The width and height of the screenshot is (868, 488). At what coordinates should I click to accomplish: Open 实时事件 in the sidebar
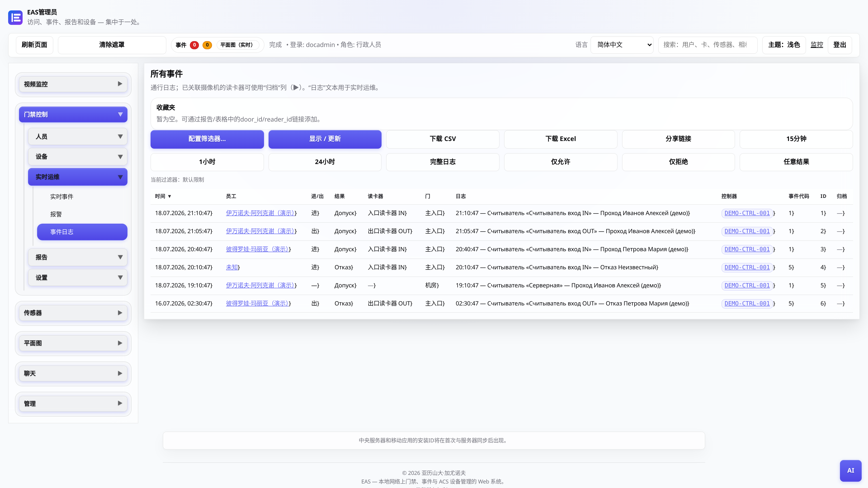pos(62,197)
